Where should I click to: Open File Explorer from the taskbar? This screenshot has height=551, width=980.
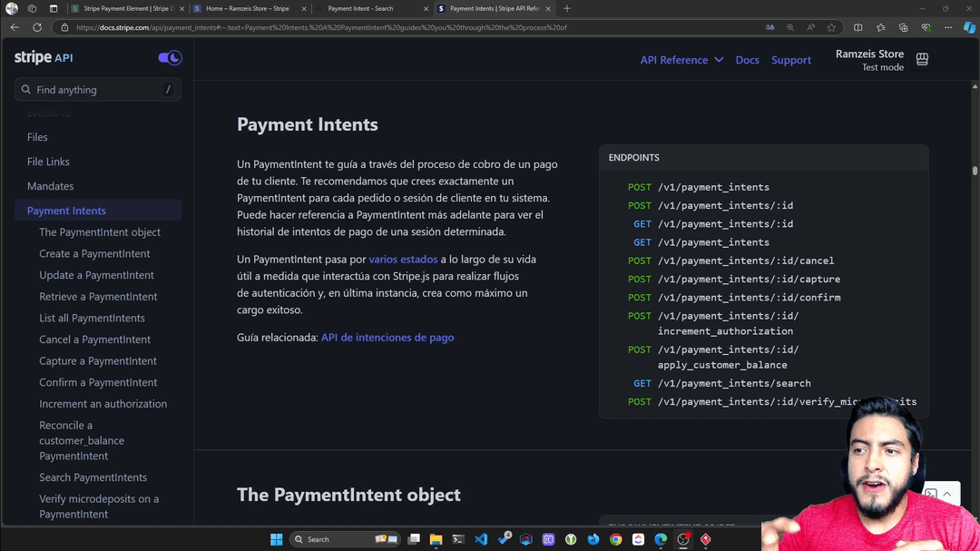[436, 539]
